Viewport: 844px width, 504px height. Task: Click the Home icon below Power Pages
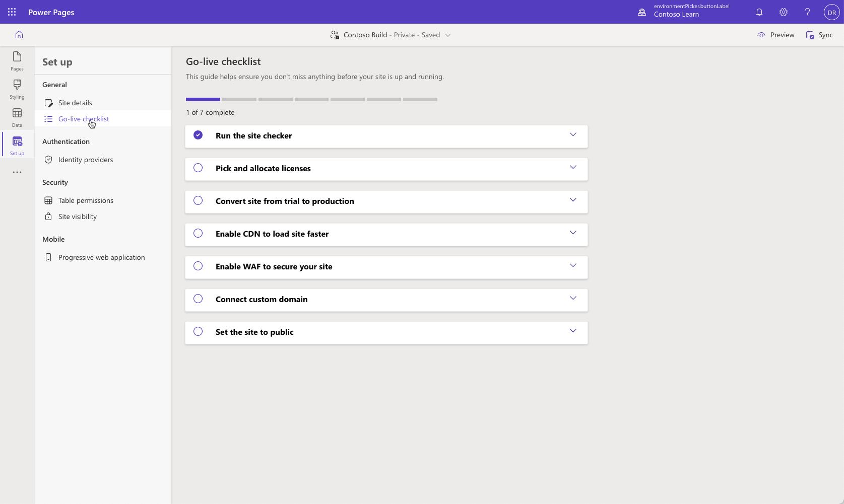pos(19,34)
